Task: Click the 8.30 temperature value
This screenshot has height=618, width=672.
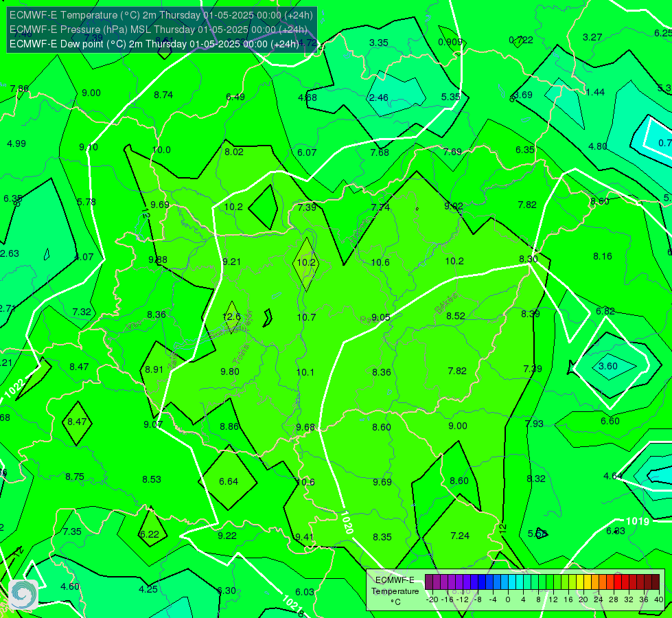Action: [529, 259]
